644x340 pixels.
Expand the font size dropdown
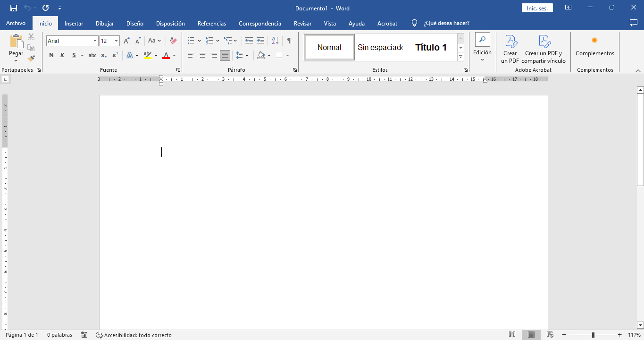click(116, 41)
